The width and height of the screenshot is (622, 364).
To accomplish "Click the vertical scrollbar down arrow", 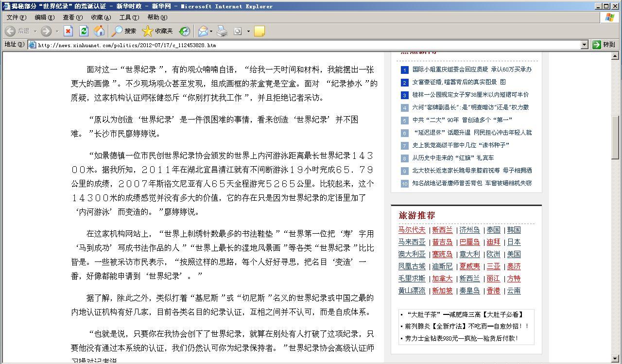I will (615, 359).
